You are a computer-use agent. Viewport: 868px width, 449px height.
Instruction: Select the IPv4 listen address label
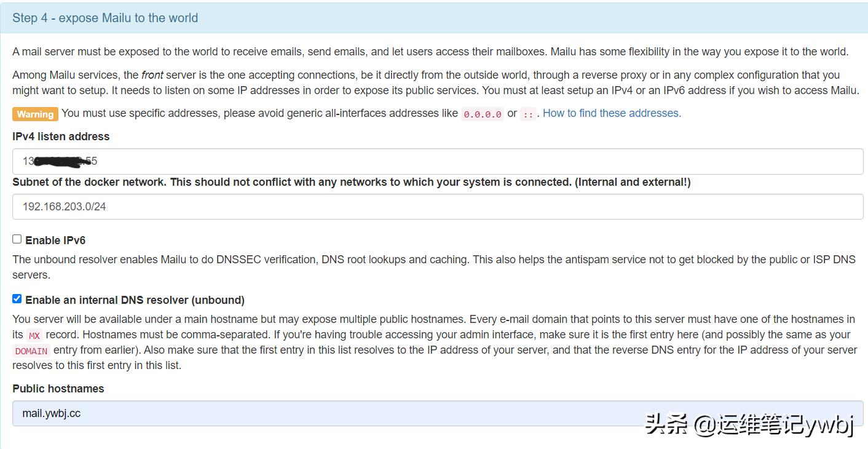click(61, 137)
